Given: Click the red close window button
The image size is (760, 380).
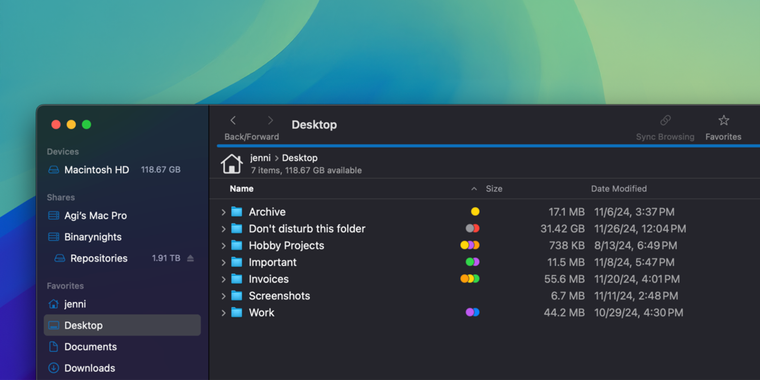Looking at the screenshot, I should (56, 125).
